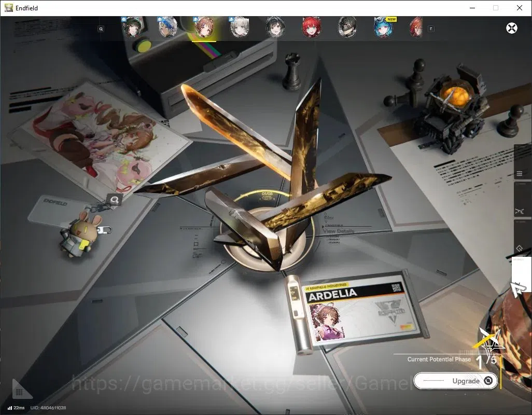Click the Endfield app icon in title bar
Image resolution: width=532 pixels, height=415 pixels.
pos(8,8)
